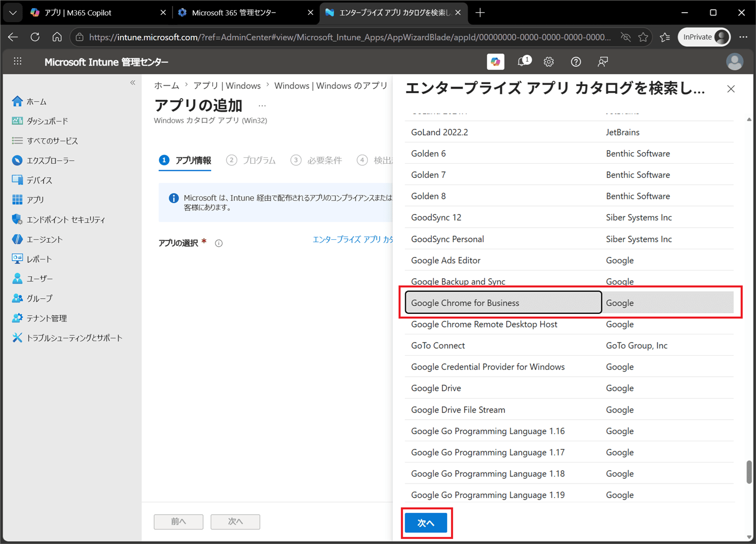Screen dimensions: 756x544
Task: Select the Google Chrome for Business row
Action: point(570,303)
